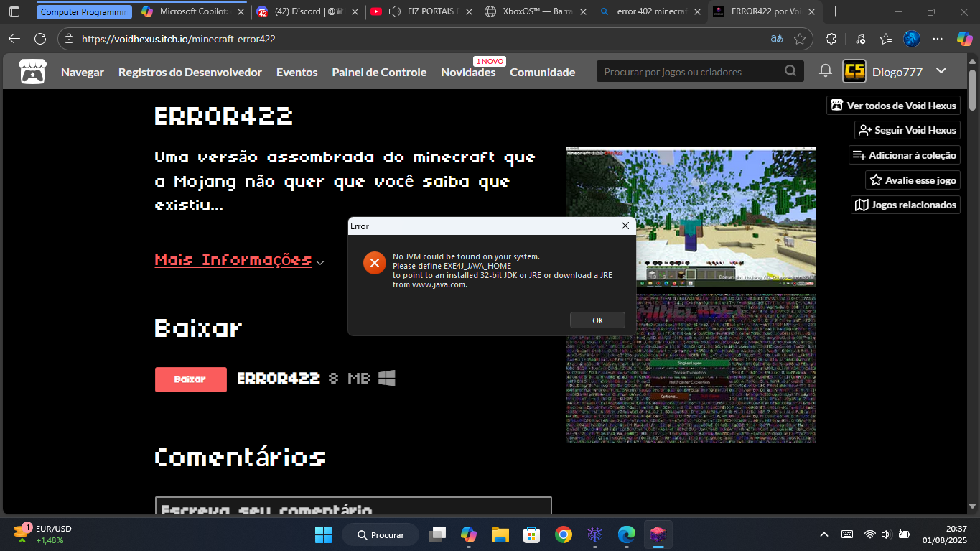
Task: Open the glitched menu screenshot thumbnail
Action: (x=691, y=368)
